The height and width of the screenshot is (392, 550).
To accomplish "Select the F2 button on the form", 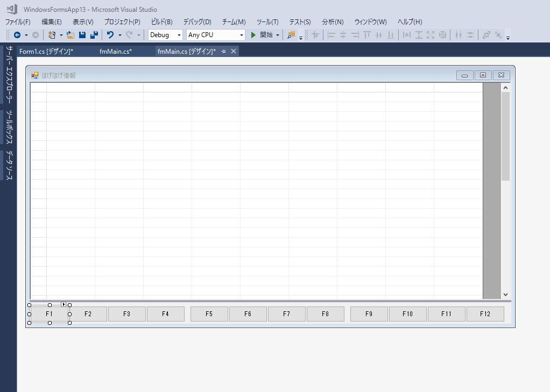I will (x=88, y=314).
